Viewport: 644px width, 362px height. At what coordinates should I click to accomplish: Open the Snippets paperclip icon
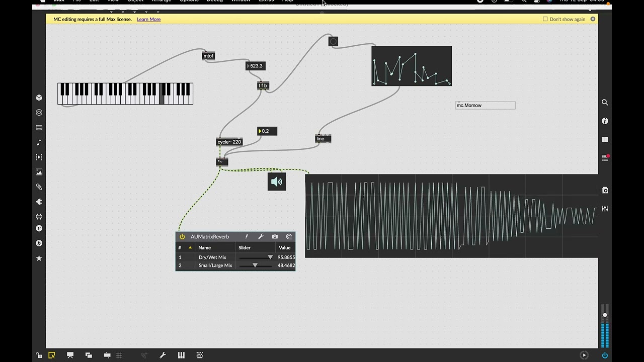click(39, 187)
